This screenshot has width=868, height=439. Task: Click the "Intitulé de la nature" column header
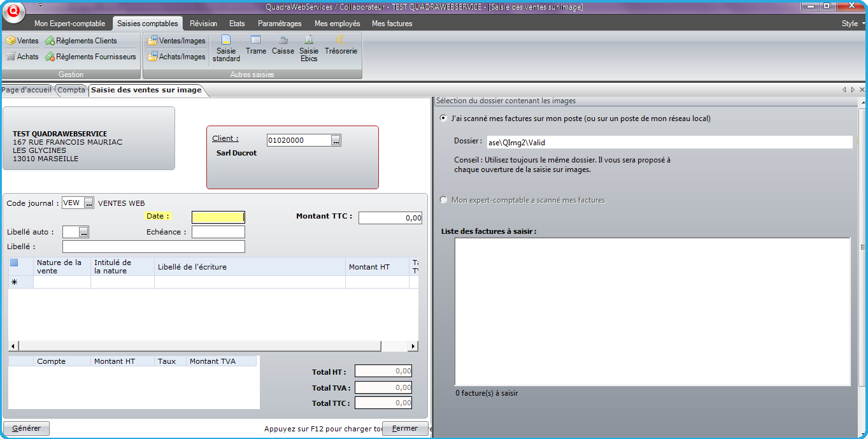pos(123,266)
